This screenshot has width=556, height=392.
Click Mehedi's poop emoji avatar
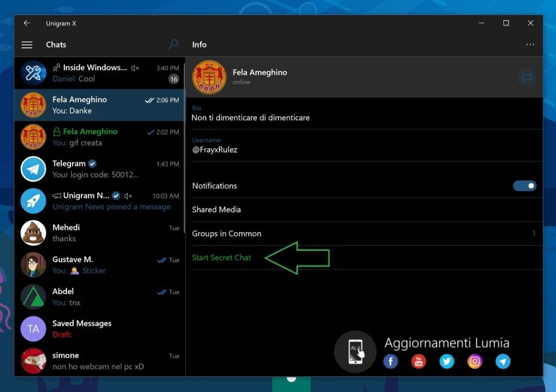click(33, 233)
